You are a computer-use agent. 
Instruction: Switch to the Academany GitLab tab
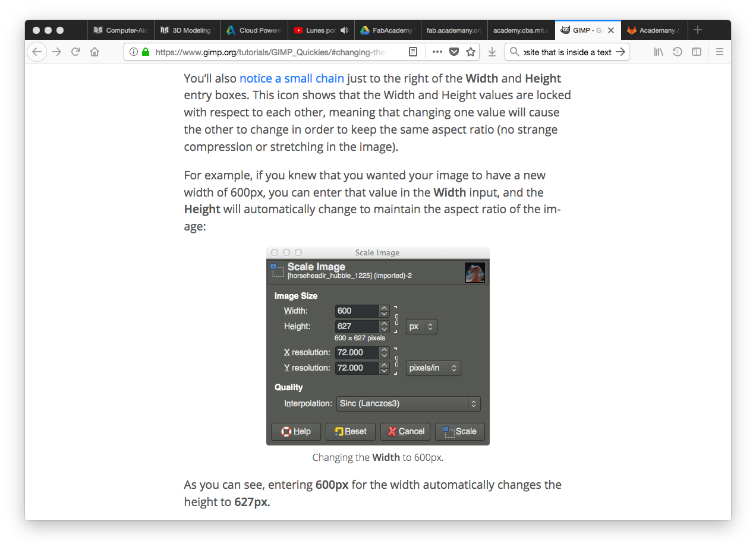click(654, 30)
